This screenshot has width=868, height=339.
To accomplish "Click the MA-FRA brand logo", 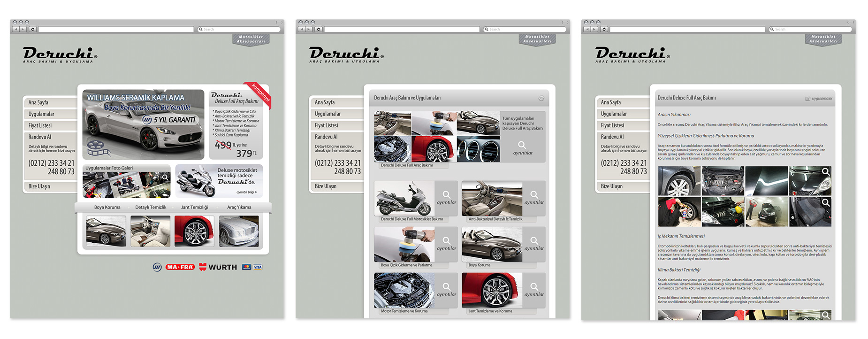I will (180, 267).
